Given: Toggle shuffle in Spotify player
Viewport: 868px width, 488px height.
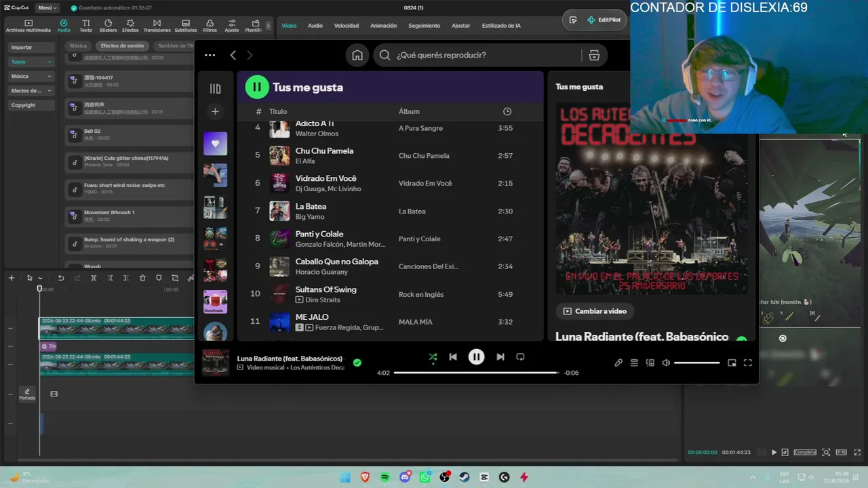Looking at the screenshot, I should coord(433,357).
